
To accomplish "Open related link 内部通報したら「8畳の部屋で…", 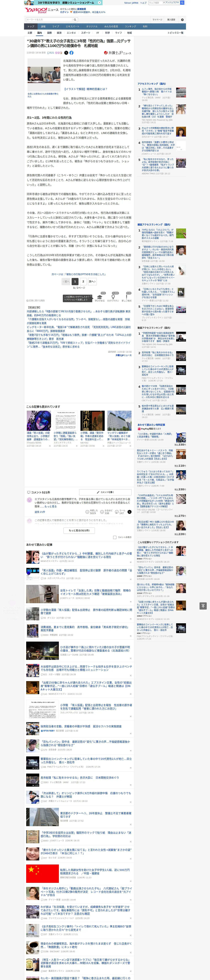I will pyautogui.click(x=79, y=313).
